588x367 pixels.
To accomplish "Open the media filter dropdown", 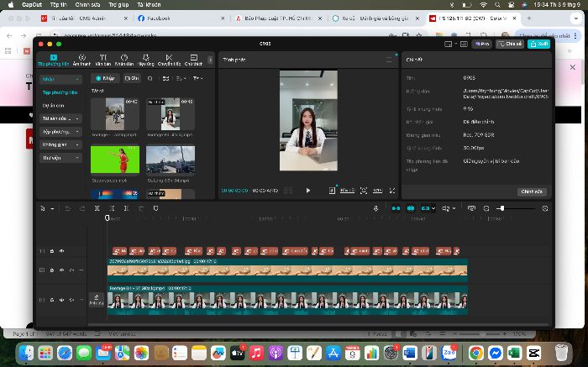I will 198,78.
